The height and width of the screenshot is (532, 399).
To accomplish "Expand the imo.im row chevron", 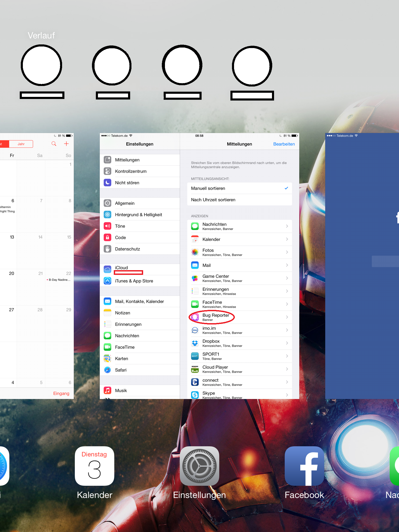I will point(287,330).
